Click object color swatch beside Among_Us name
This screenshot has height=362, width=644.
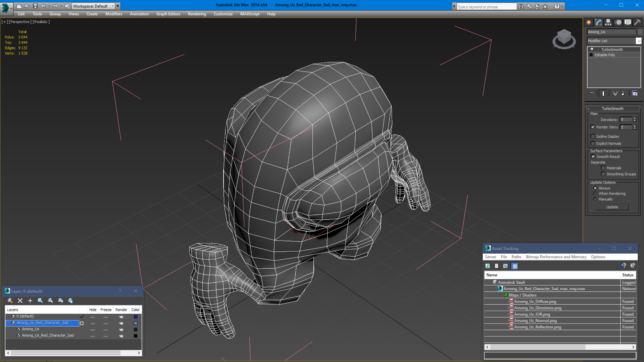[x=640, y=32]
